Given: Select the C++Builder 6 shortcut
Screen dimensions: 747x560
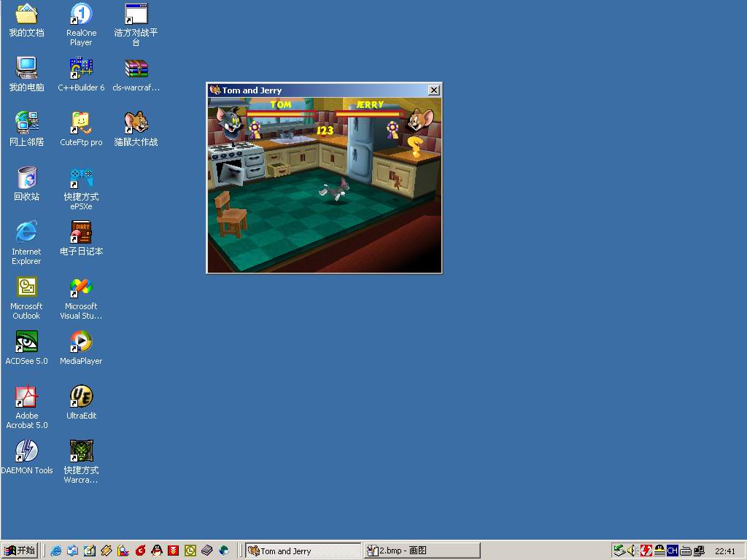Looking at the screenshot, I should point(81,74).
